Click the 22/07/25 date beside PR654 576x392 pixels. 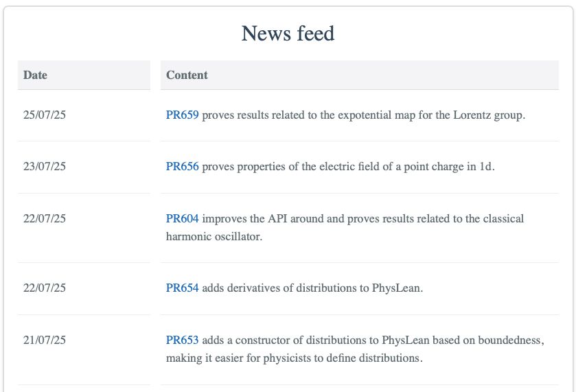point(45,288)
